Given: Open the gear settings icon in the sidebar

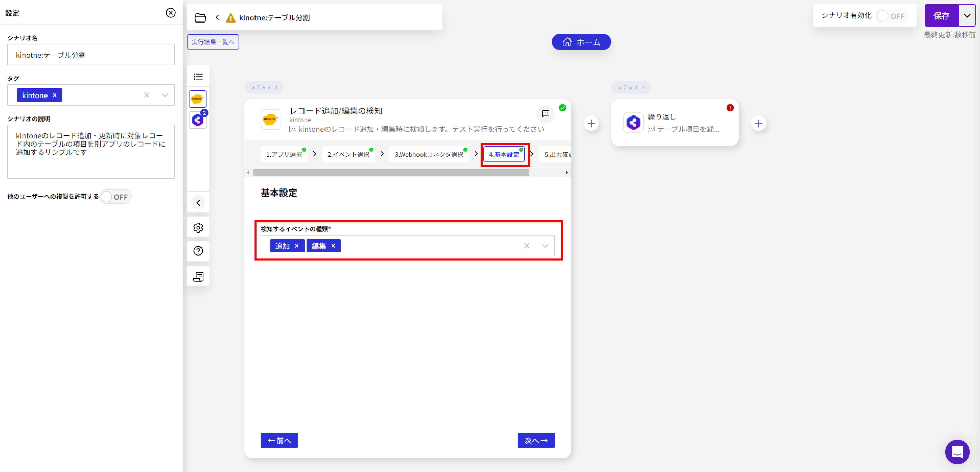Looking at the screenshot, I should pyautogui.click(x=198, y=228).
